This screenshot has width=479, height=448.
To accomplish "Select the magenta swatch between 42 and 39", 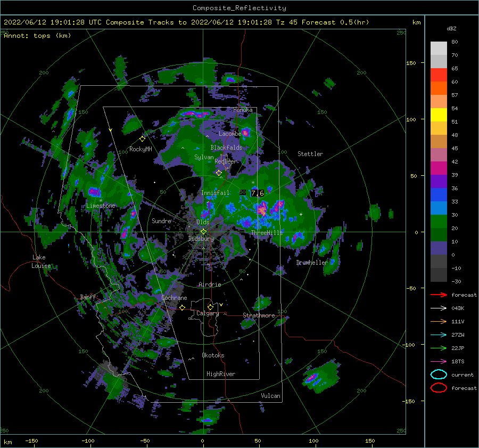I will click(x=439, y=168).
